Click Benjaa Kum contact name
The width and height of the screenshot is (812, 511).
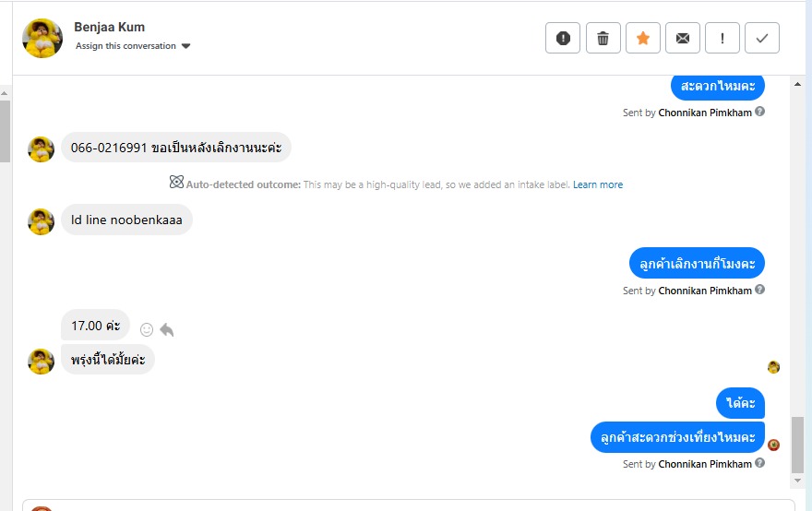[x=110, y=27]
